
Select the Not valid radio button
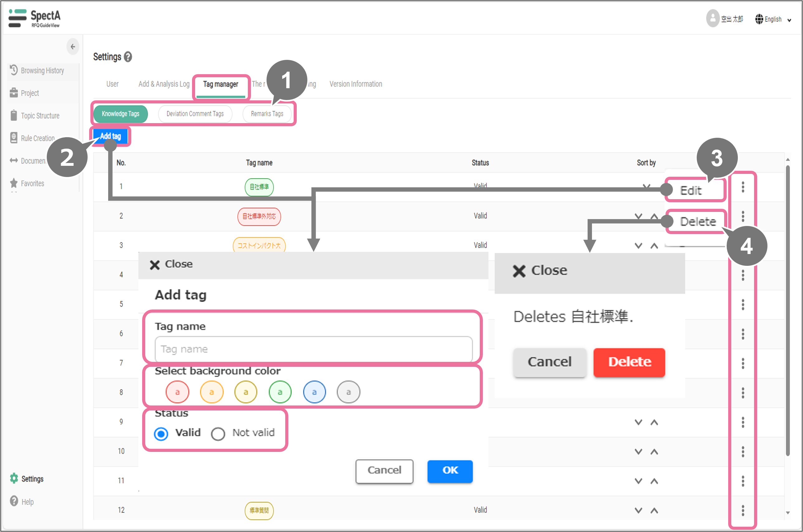[218, 434]
